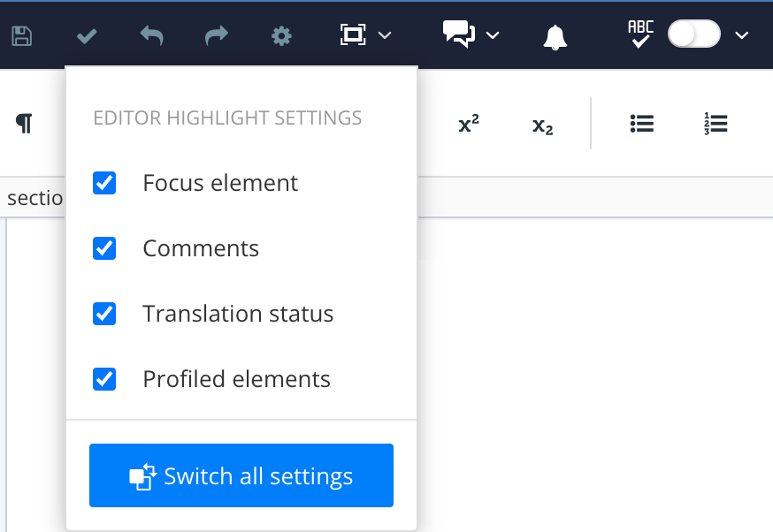Viewport: 773px width, 532px height.
Task: Expand the highlight settings chevron
Action: click(x=385, y=35)
